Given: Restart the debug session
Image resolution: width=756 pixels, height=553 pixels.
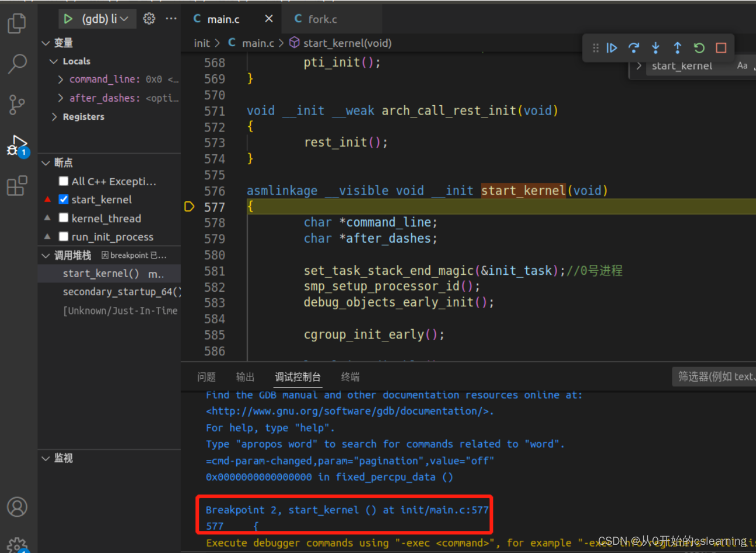Looking at the screenshot, I should [699, 48].
